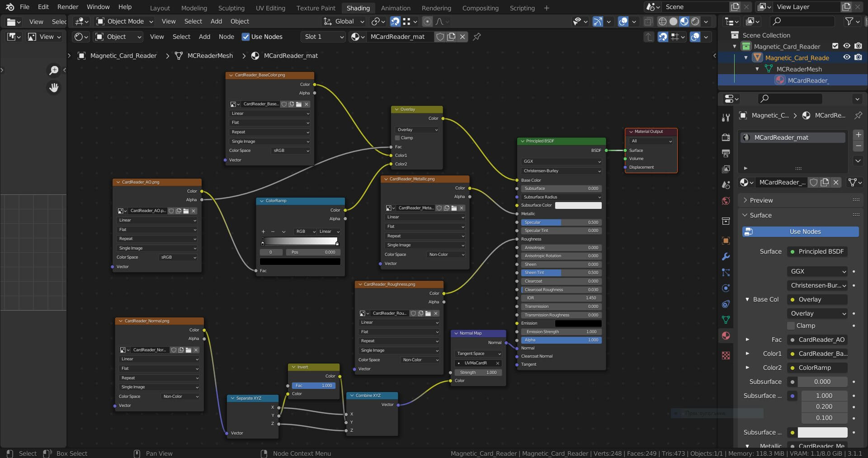Open the Modifier wrench properties tab
The width and height of the screenshot is (868, 458).
(726, 256)
